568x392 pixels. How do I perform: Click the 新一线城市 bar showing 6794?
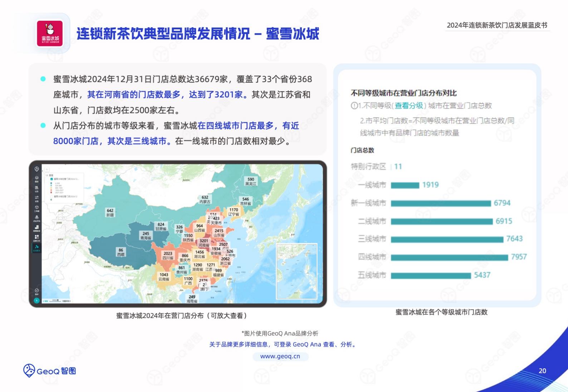(x=441, y=203)
